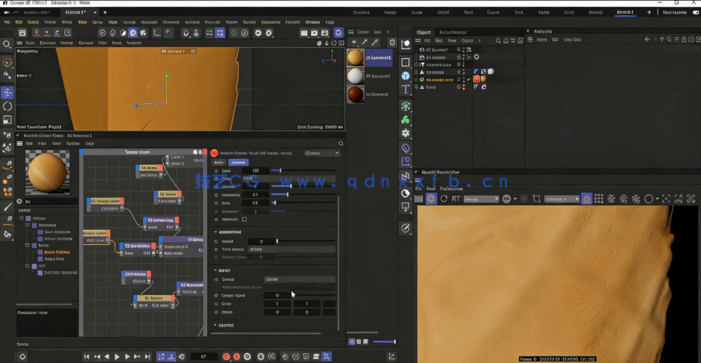The width and height of the screenshot is (701, 363).
Task: Show more object manager menus via the chevron
Action: 479,41
